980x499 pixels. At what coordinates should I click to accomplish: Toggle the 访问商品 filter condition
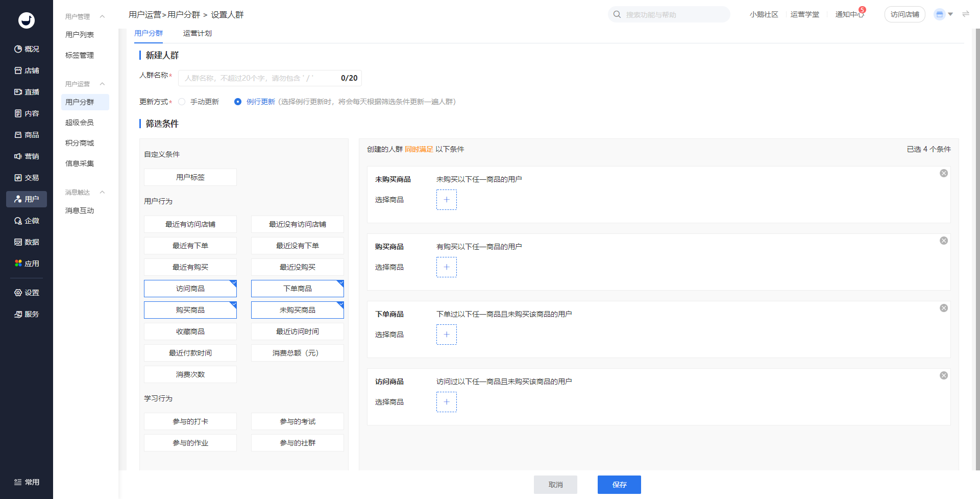(190, 289)
